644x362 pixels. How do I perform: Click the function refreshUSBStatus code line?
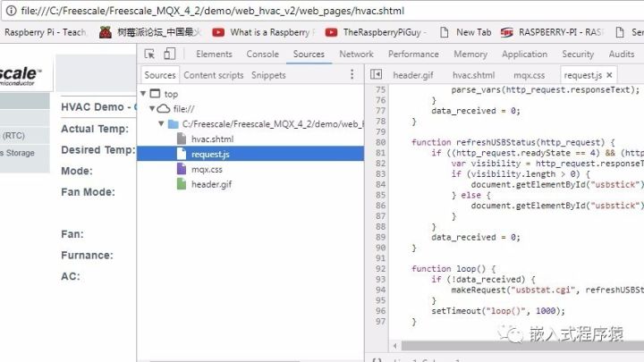pos(513,142)
